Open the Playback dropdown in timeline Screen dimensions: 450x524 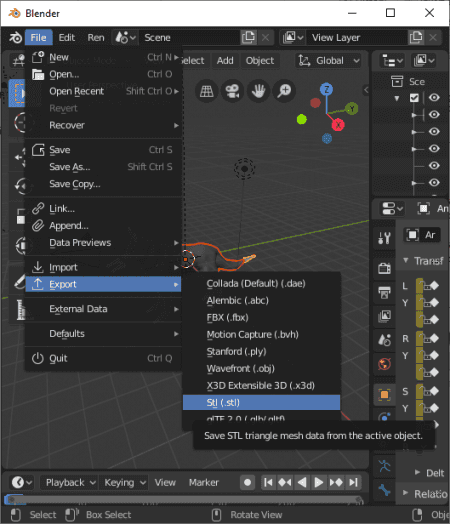pyautogui.click(x=70, y=482)
